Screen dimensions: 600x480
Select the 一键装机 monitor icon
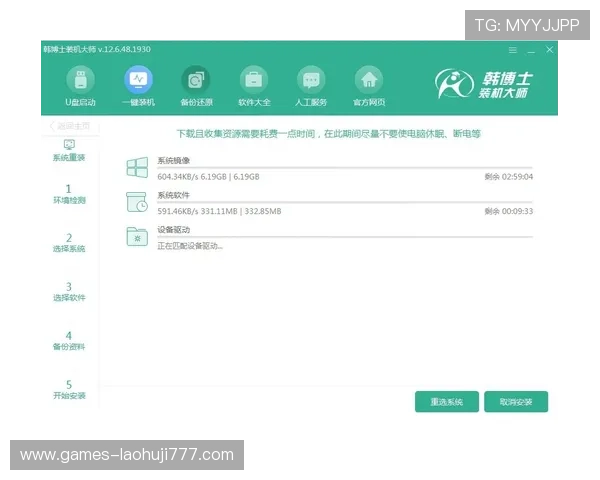point(139,80)
